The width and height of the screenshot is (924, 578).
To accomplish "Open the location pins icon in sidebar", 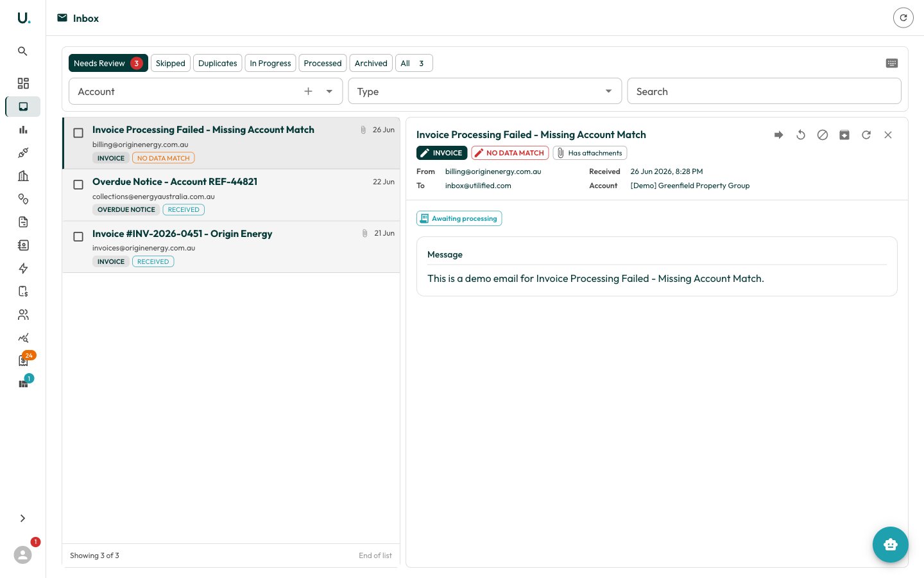I will coord(23,199).
